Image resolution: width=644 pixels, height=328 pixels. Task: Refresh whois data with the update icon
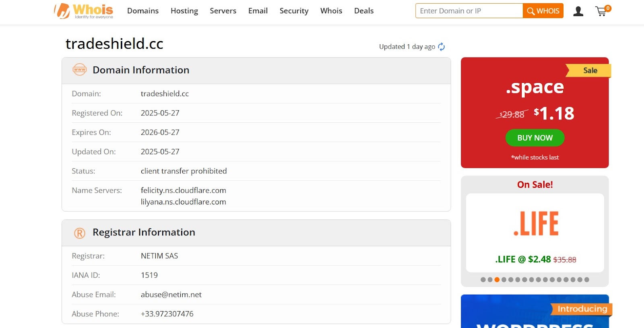coord(442,47)
